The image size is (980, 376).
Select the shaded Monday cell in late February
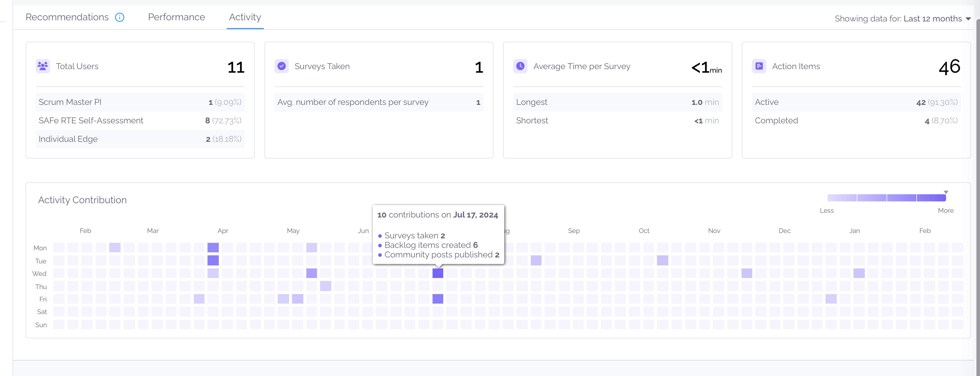point(115,248)
